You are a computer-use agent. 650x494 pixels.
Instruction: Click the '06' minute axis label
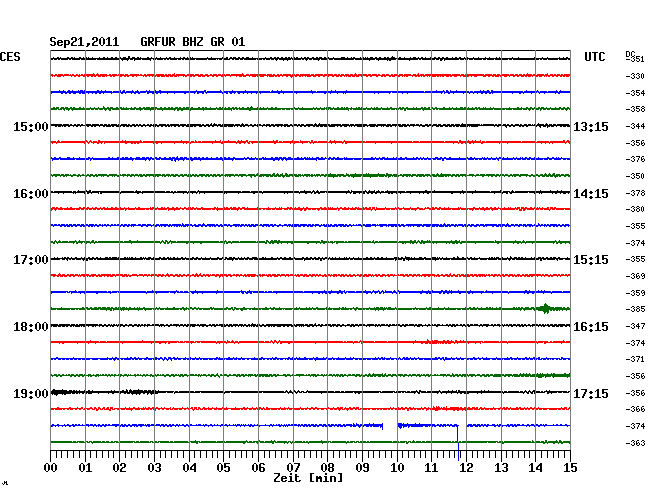258,468
